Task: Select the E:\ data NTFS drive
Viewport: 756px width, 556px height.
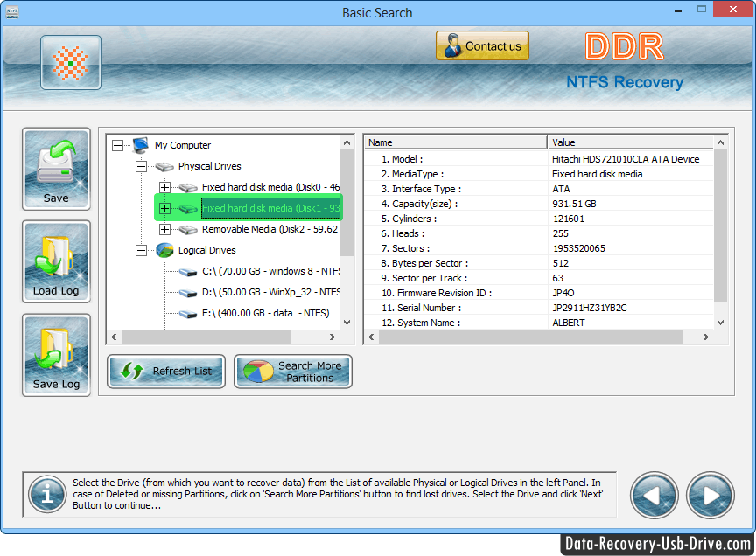Action: [x=266, y=313]
